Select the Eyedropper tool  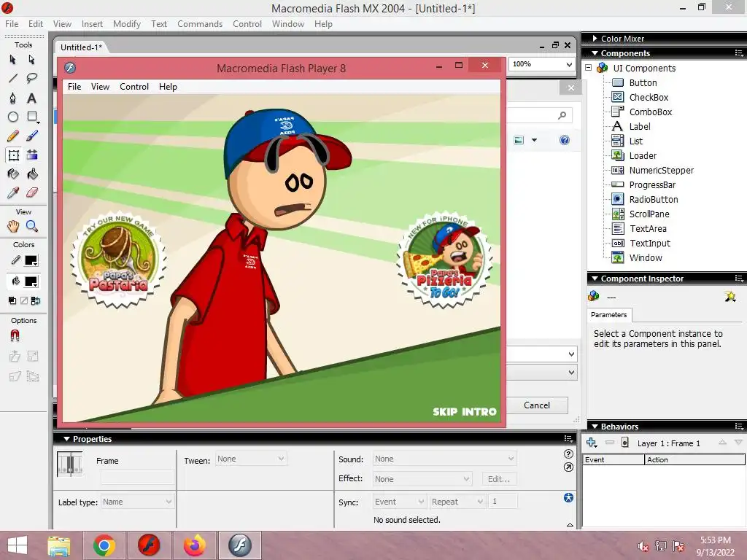tap(13, 192)
